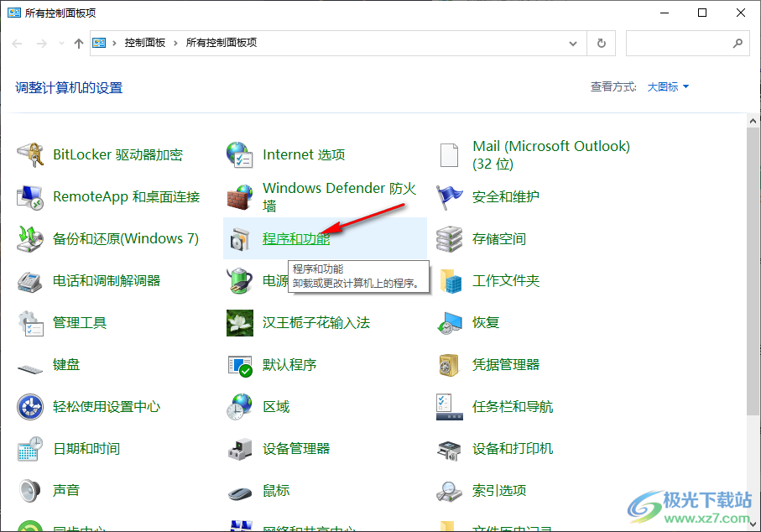Click the 备份和还原 (Windows 7) icon
This screenshot has height=532, width=761.
31,239
